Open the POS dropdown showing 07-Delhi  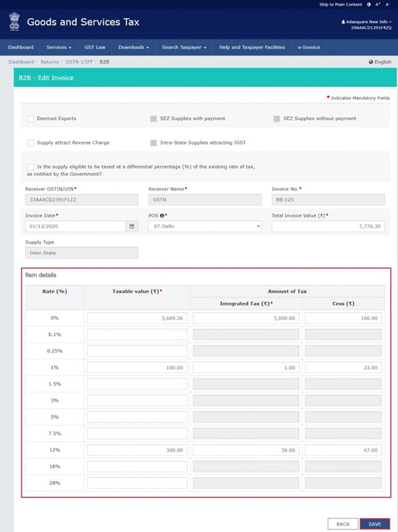pos(205,226)
